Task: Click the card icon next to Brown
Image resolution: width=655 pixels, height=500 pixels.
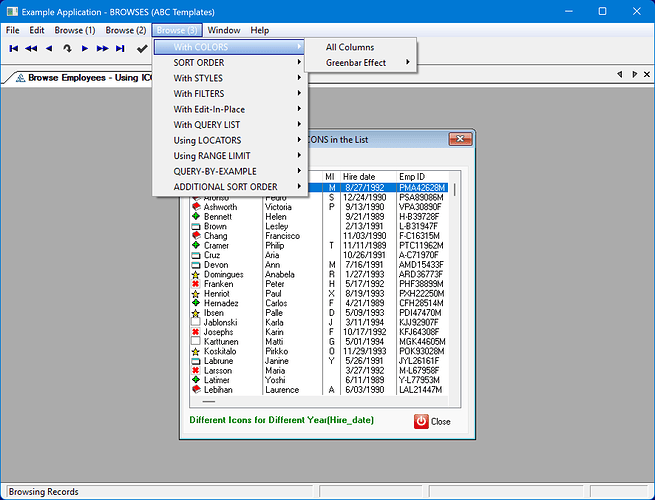Action: (x=196, y=226)
